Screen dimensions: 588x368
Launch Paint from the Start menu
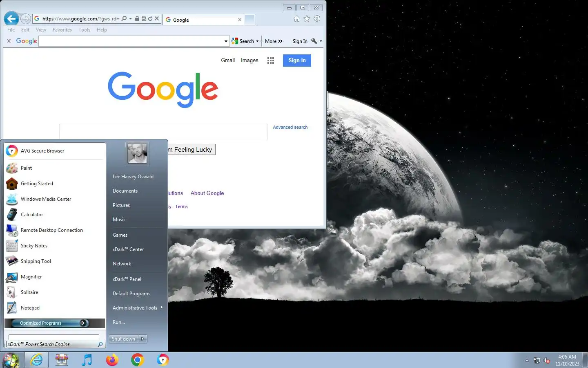55,168
